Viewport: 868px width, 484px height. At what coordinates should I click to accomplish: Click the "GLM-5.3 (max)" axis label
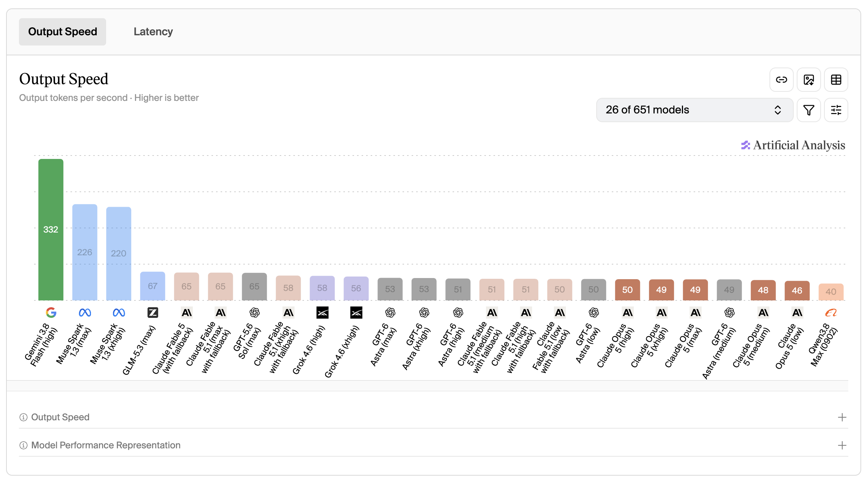pyautogui.click(x=139, y=350)
